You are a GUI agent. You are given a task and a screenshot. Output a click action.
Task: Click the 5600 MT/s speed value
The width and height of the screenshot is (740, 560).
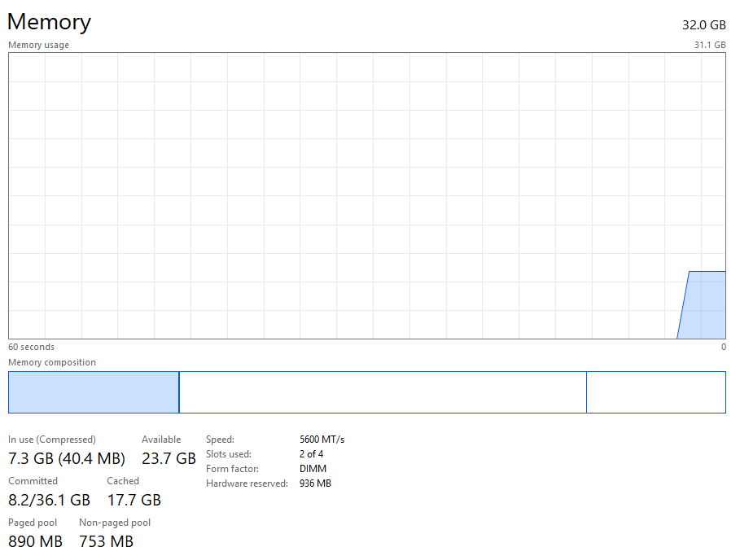coord(322,440)
